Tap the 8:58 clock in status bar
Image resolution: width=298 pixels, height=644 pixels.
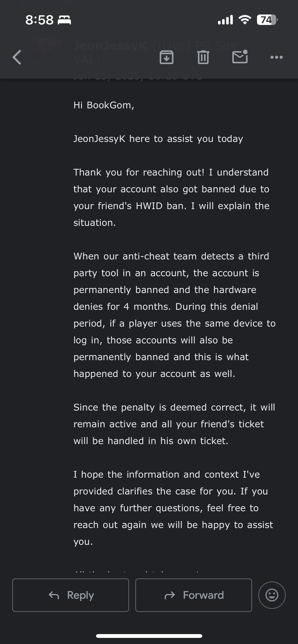click(39, 20)
